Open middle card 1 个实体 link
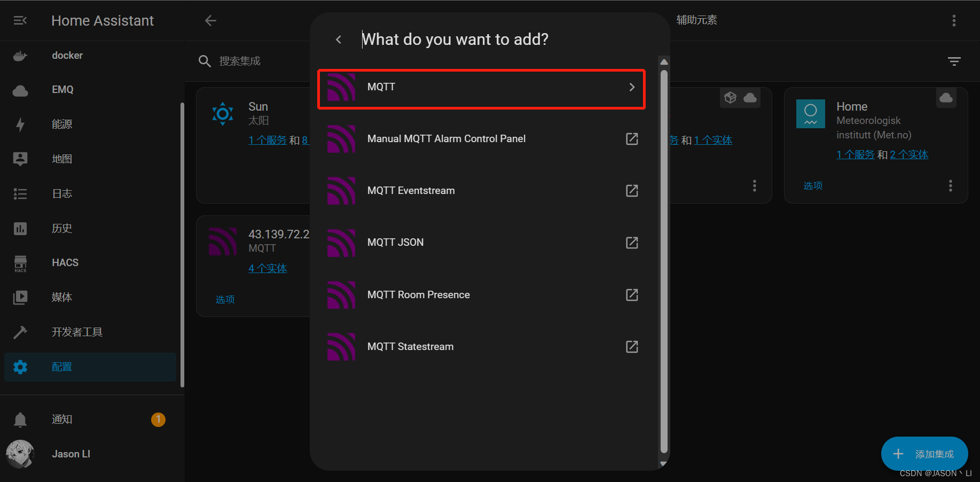This screenshot has height=482, width=980. point(713,140)
